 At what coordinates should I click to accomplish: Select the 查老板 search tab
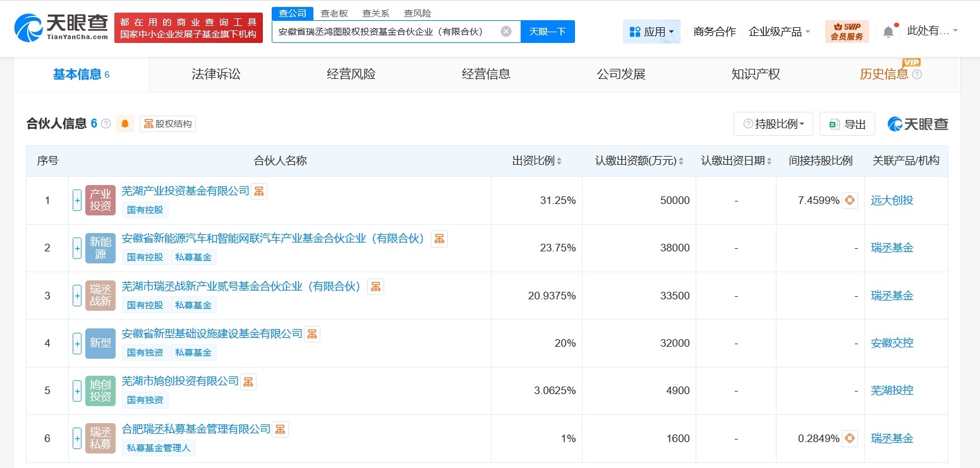[x=334, y=13]
